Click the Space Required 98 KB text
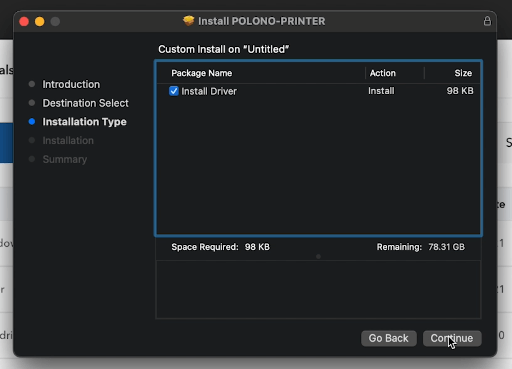 pyautogui.click(x=220, y=247)
